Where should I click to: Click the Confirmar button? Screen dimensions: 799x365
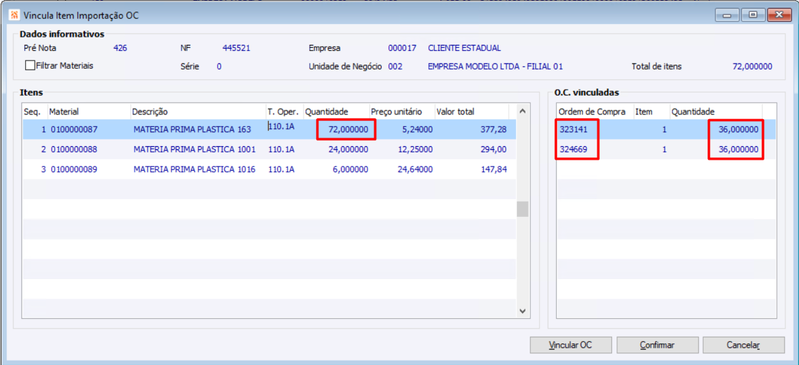[657, 345]
